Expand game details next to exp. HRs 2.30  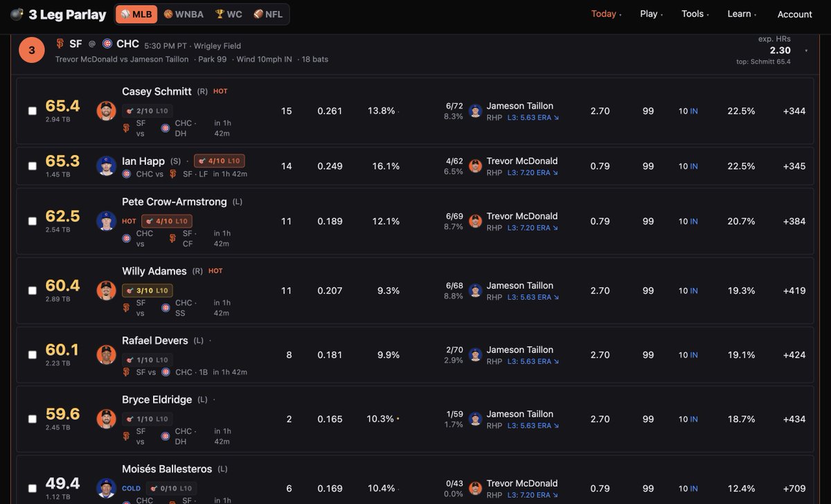[x=806, y=51]
